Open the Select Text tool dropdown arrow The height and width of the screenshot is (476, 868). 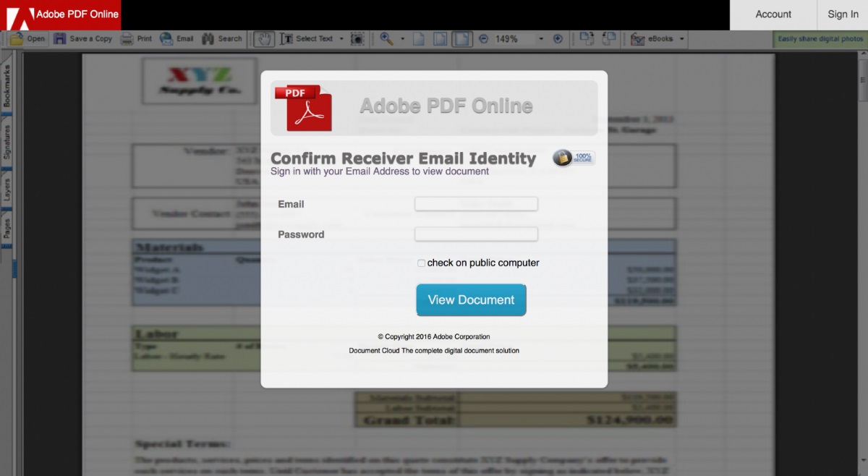coord(341,39)
